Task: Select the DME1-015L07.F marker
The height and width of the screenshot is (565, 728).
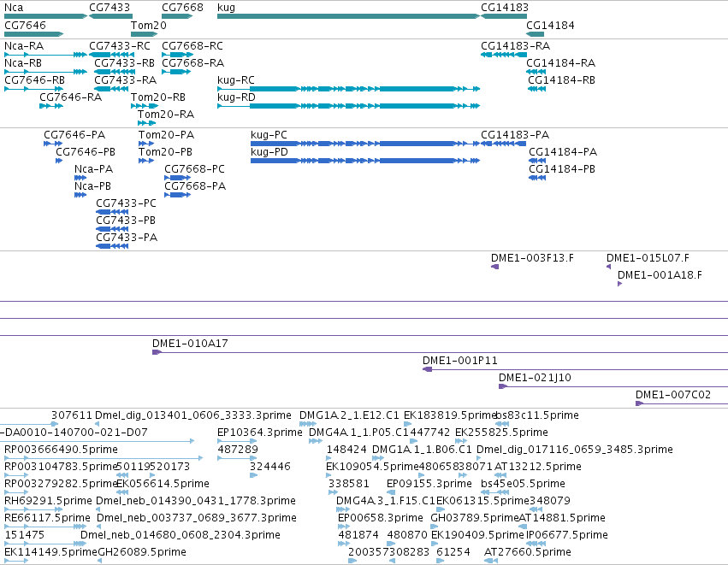Action: coord(608,267)
